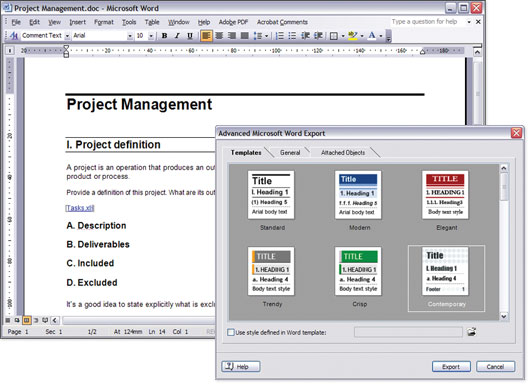529x385 pixels.
Task: Apply outside border
Action: coord(333,35)
